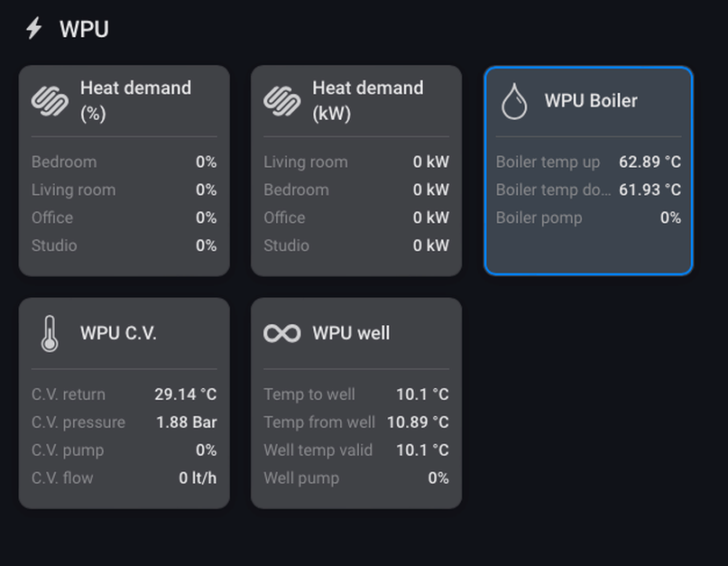Click the Heat demand (kW) card icon
Viewport: 728px width, 566px height.
(281, 101)
